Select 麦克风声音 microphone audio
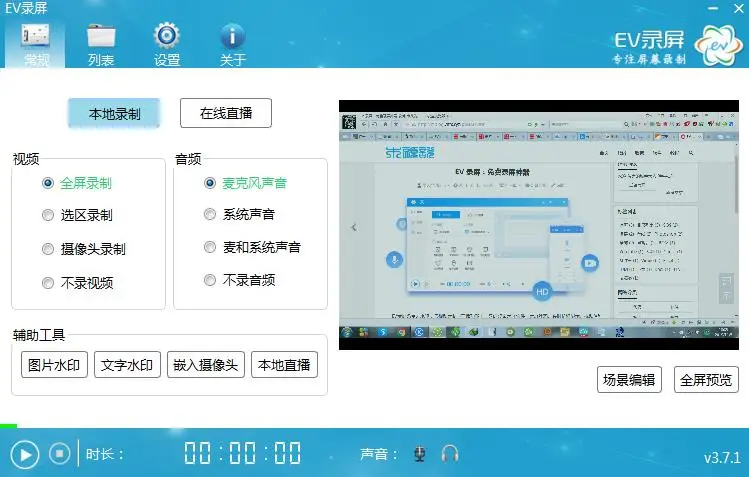Image resolution: width=749 pixels, height=477 pixels. click(x=245, y=183)
